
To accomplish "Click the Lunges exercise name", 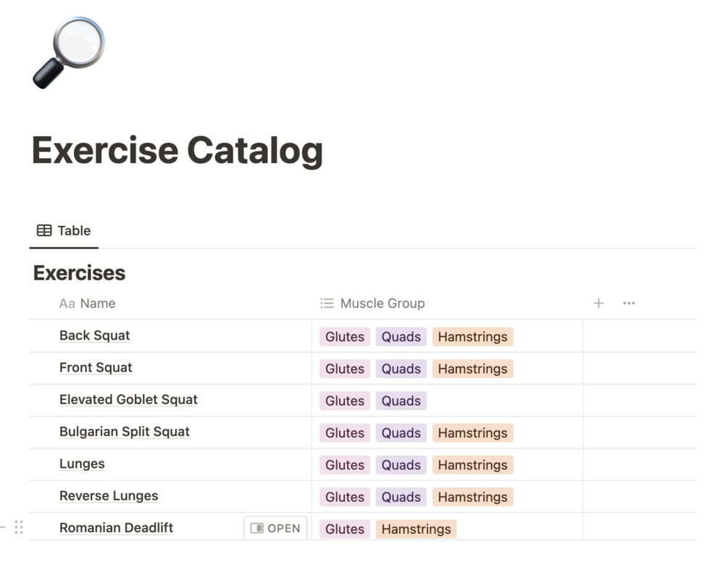I will point(82,464).
